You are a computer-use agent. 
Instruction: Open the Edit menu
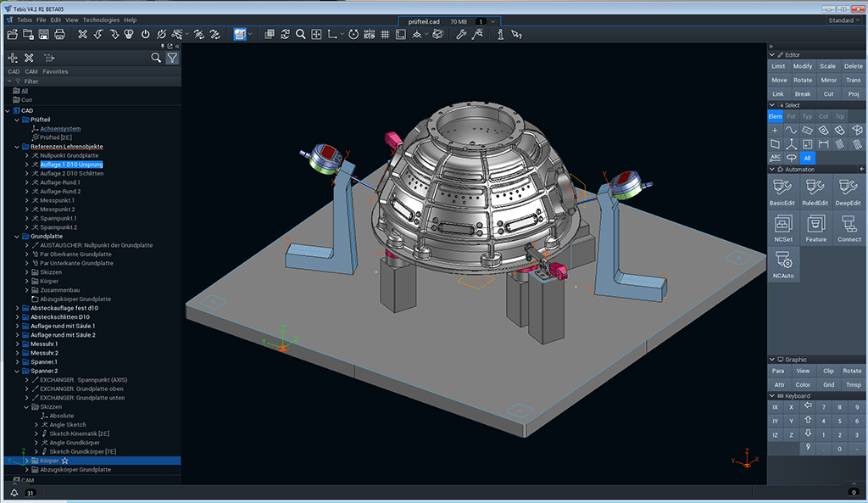pos(56,20)
